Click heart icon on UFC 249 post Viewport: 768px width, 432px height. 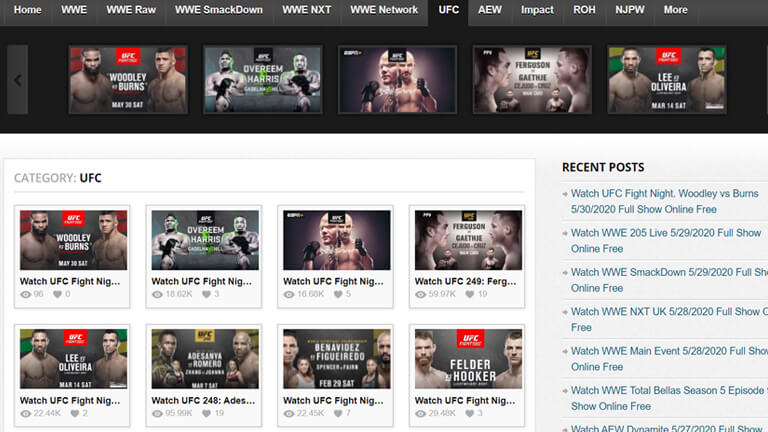coord(470,294)
